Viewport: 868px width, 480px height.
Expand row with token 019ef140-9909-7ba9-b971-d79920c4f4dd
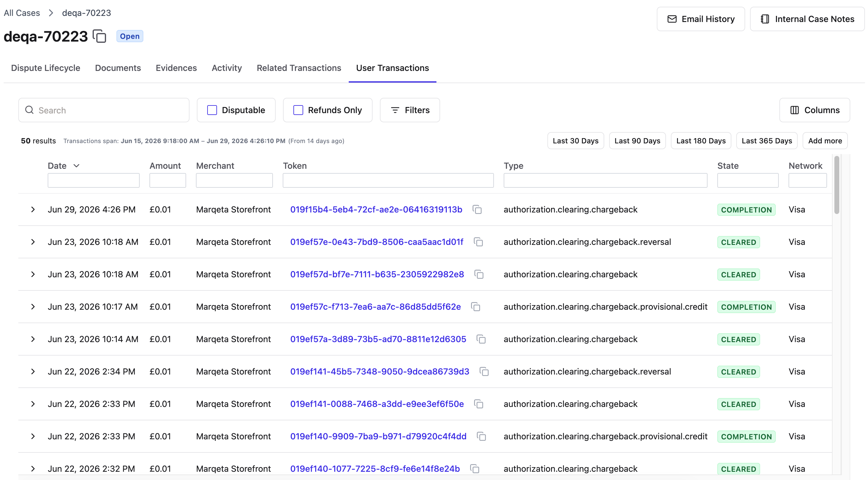pos(33,436)
